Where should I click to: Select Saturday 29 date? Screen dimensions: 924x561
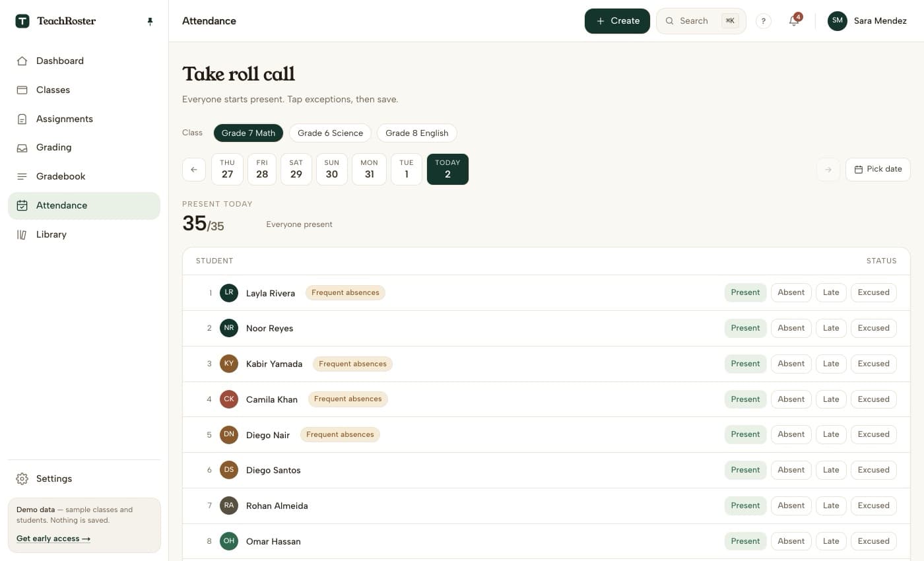pyautogui.click(x=296, y=170)
